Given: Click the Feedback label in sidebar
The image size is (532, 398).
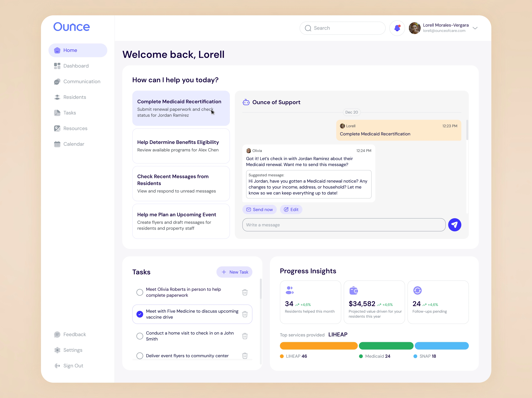Looking at the screenshot, I should [75, 335].
